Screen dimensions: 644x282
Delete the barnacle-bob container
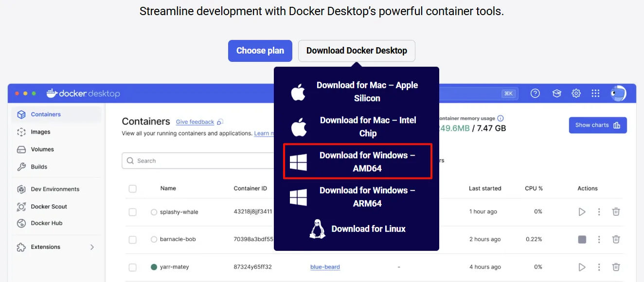(x=616, y=239)
